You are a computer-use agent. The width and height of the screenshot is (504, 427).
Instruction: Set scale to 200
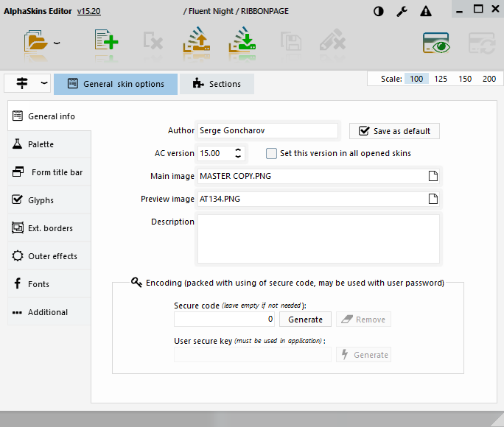pyautogui.click(x=489, y=79)
